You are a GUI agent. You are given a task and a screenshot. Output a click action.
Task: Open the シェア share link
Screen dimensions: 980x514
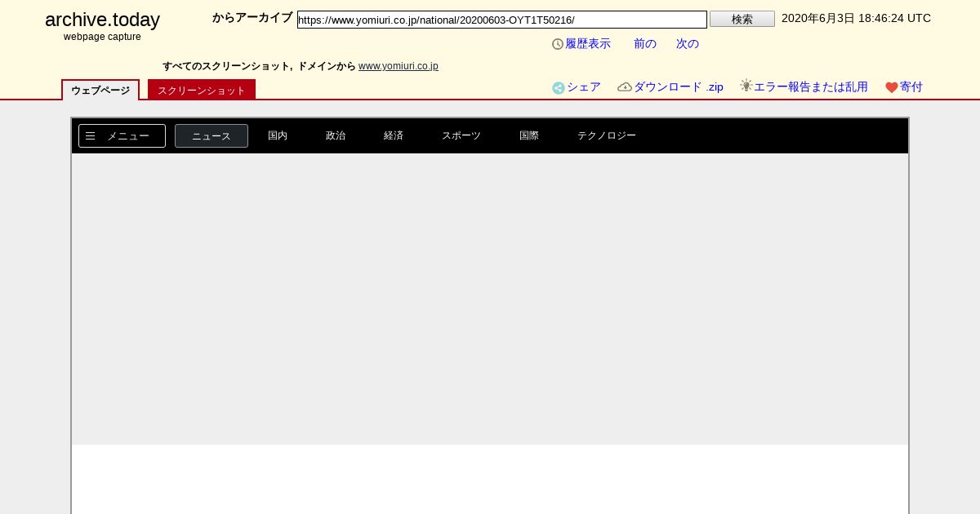[x=584, y=87]
